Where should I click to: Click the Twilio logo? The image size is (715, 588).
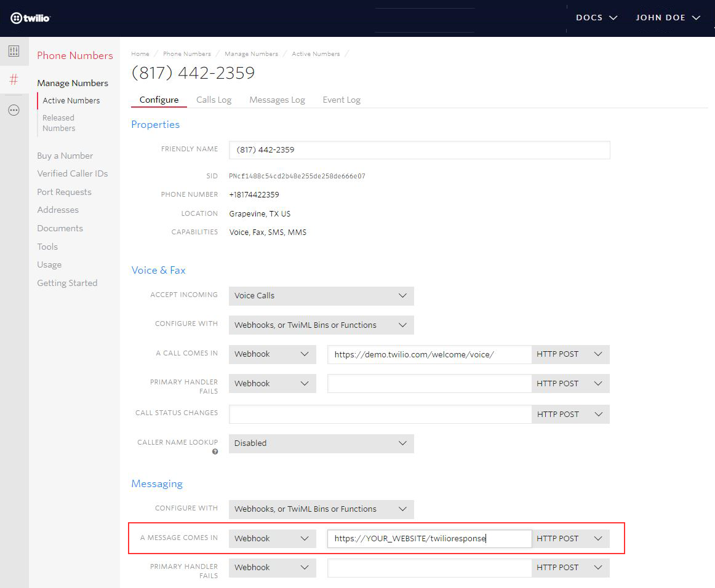31,18
